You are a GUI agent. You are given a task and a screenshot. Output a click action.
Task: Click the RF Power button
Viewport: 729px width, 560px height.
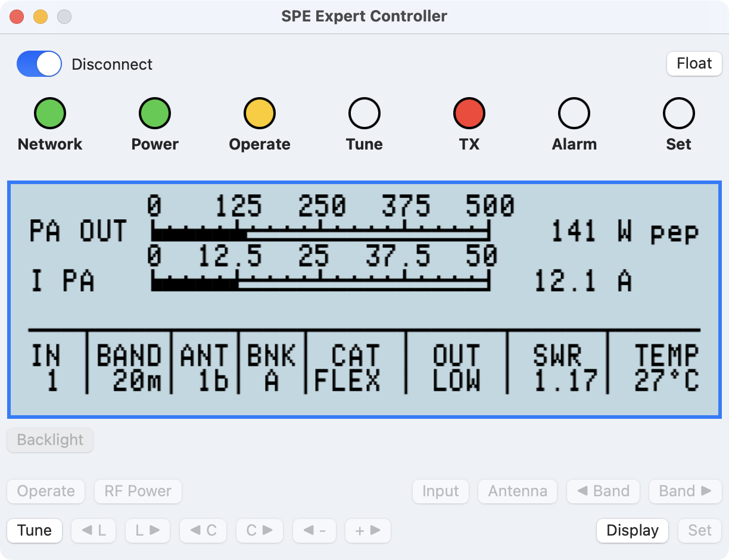point(138,491)
